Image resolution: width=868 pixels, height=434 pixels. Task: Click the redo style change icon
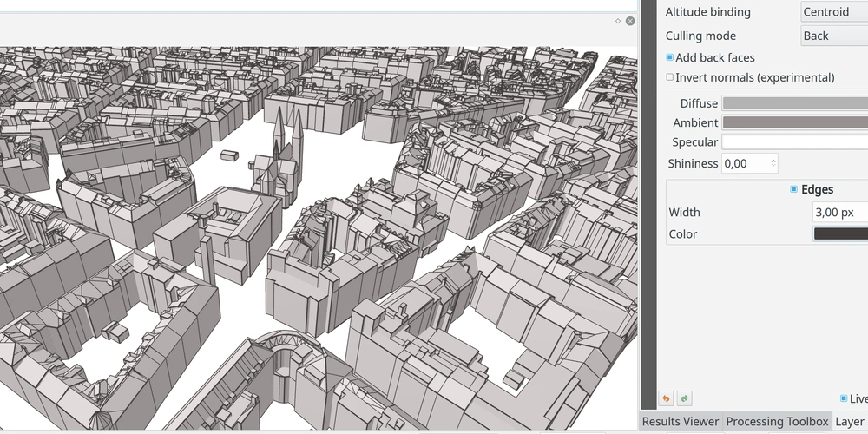click(x=684, y=398)
